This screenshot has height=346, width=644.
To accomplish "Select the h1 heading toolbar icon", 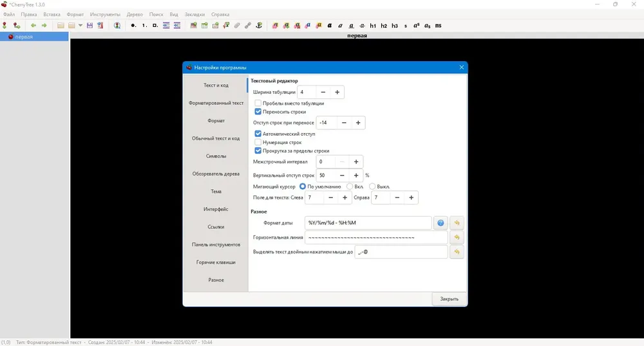I will (373, 26).
